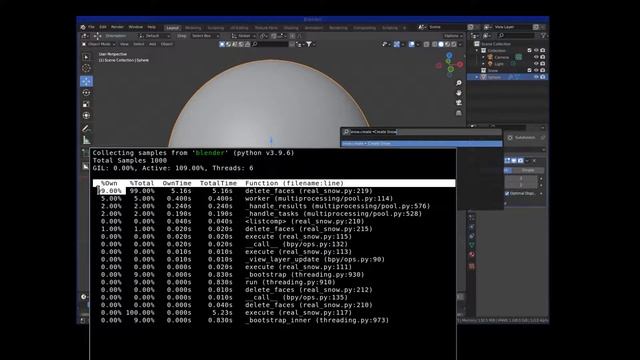Open the File menu

pos(91,27)
